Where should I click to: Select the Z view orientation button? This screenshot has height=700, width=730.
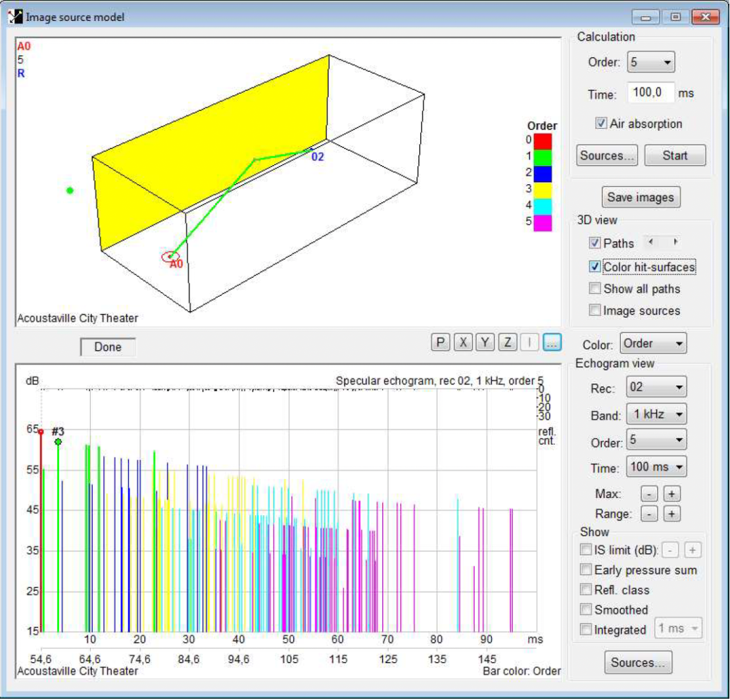click(x=508, y=341)
